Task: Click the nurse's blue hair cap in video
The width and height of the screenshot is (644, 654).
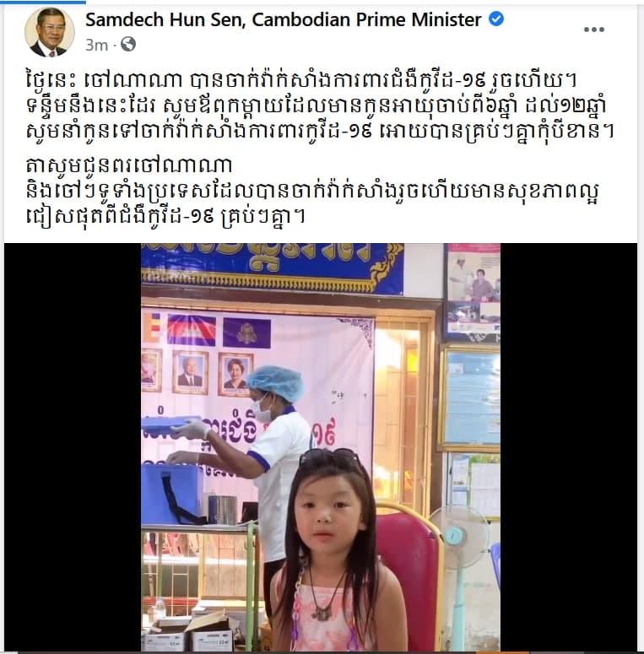Action: coord(275,383)
